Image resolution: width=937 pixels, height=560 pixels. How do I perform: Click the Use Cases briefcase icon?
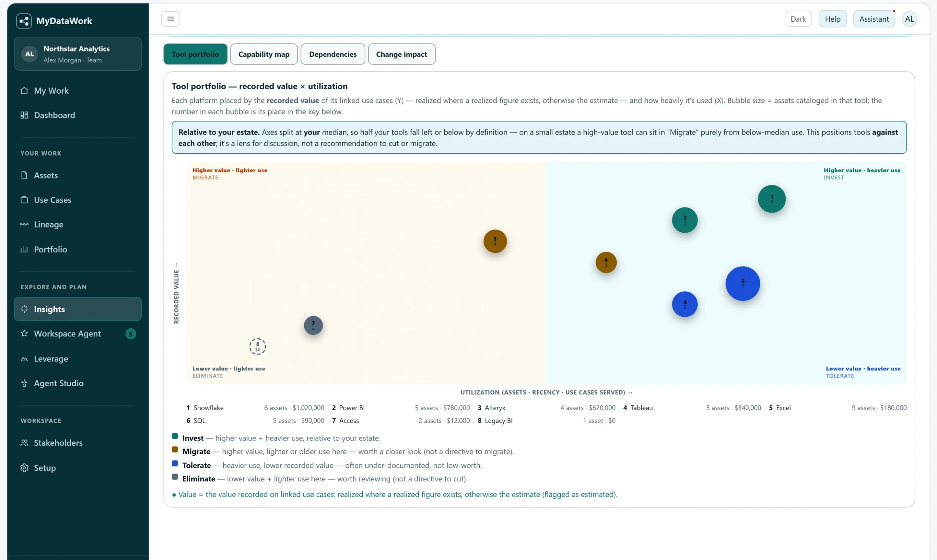(x=24, y=200)
